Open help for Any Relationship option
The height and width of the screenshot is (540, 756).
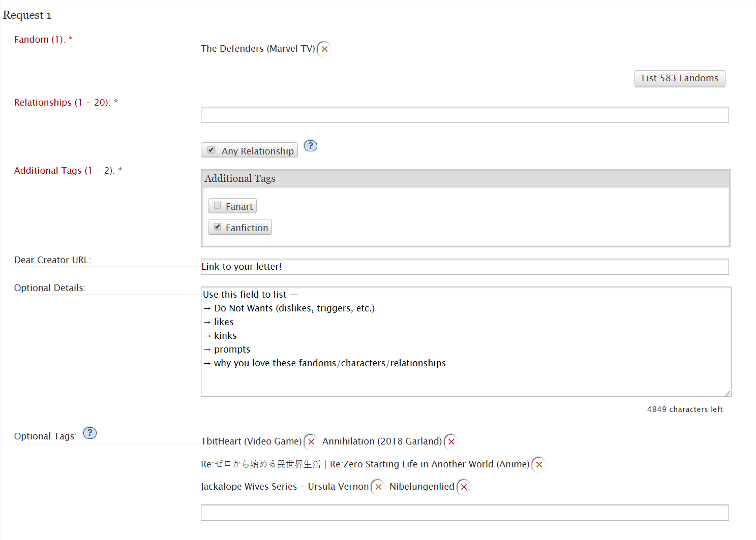tap(310, 146)
